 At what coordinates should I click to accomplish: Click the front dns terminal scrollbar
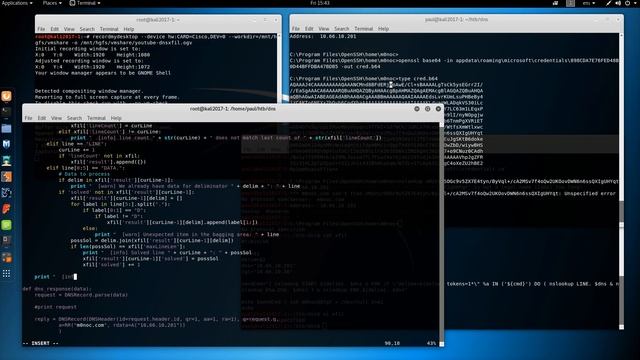[441, 234]
